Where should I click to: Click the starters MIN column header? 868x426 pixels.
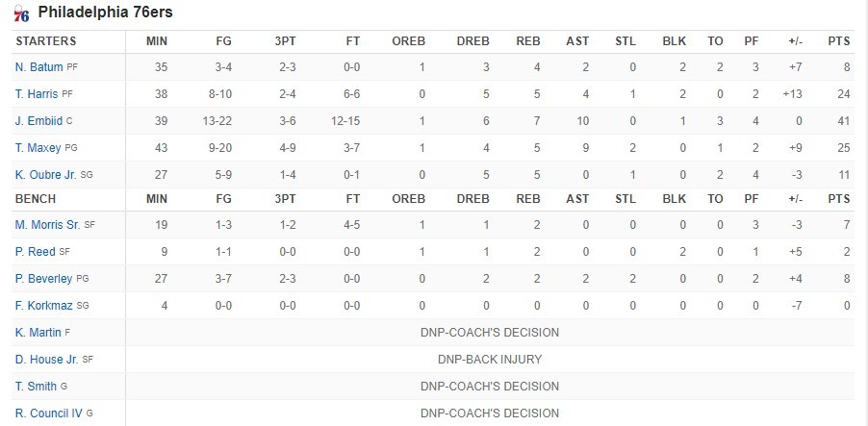pyautogui.click(x=157, y=41)
